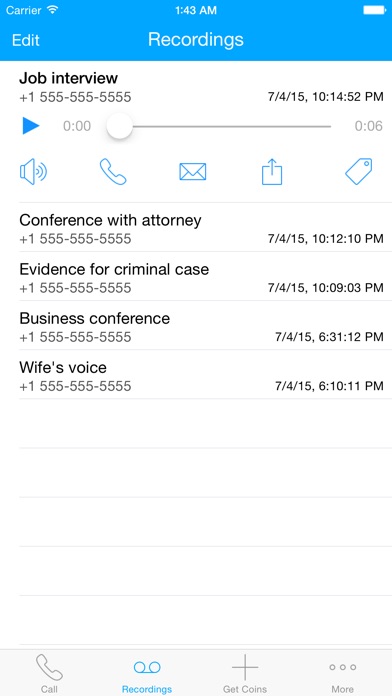Tap Edit in the navigation bar
Screen dimensions: 392x696
[26, 40]
